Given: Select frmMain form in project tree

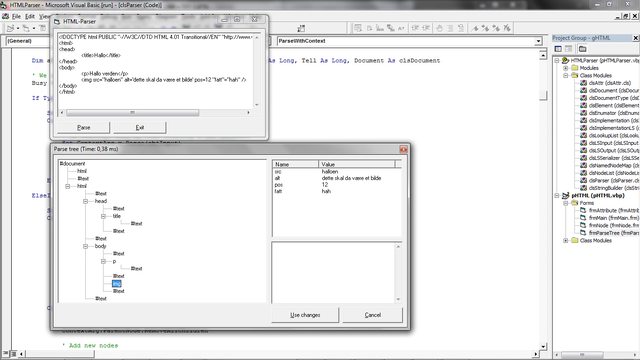Looking at the screenshot, I should pyautogui.click(x=609, y=218).
